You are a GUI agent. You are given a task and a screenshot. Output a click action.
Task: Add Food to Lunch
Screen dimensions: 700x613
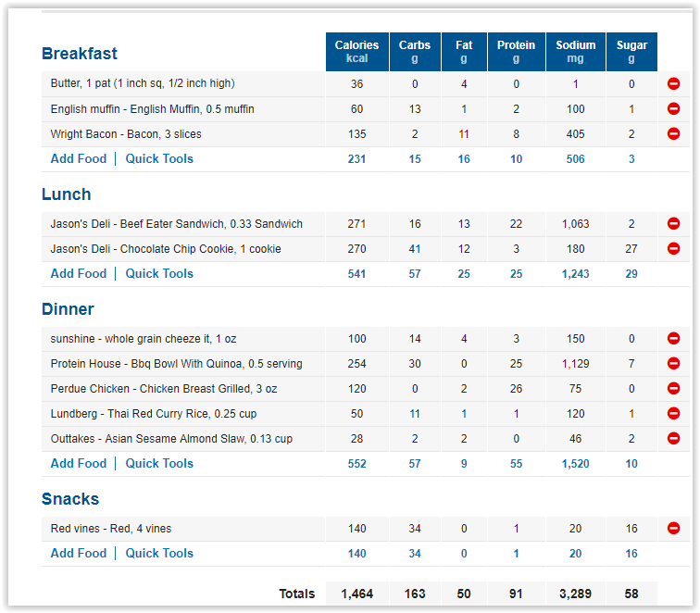[x=79, y=273]
